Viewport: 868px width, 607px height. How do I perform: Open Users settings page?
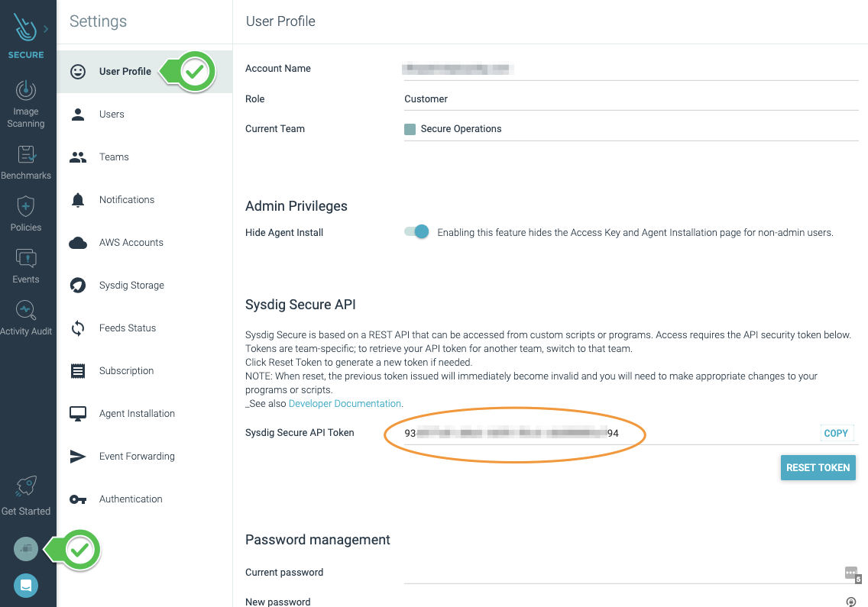point(144,115)
